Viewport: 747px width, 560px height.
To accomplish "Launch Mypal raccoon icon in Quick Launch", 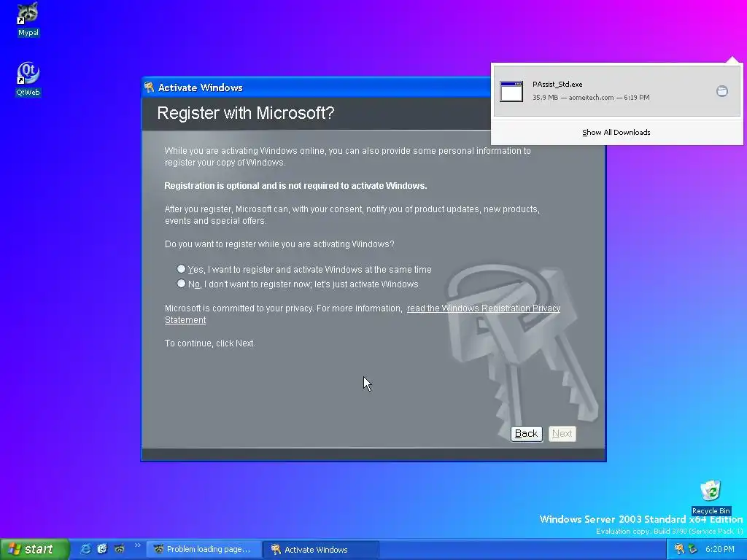I will 119,549.
